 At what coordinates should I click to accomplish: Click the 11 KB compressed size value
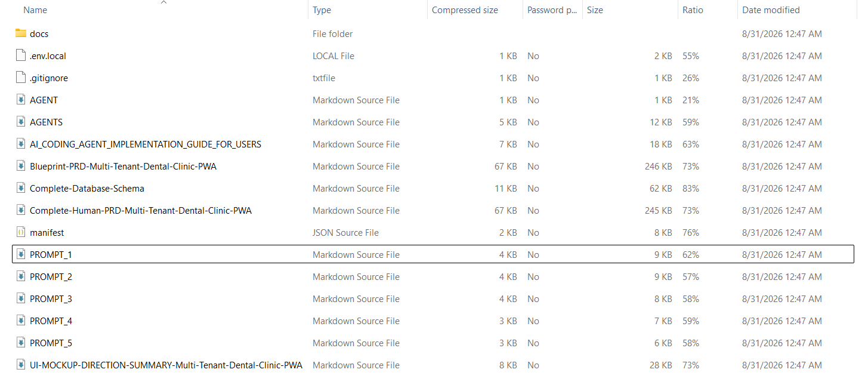tap(506, 189)
